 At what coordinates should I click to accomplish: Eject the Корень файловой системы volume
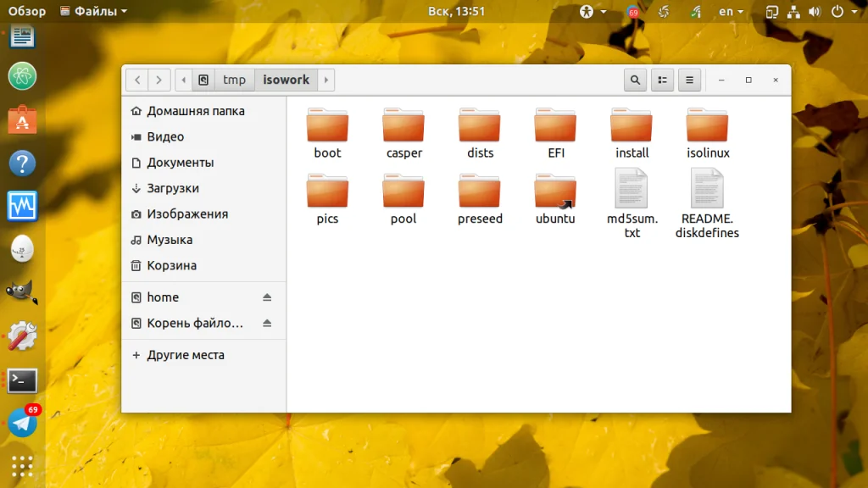[x=267, y=324]
